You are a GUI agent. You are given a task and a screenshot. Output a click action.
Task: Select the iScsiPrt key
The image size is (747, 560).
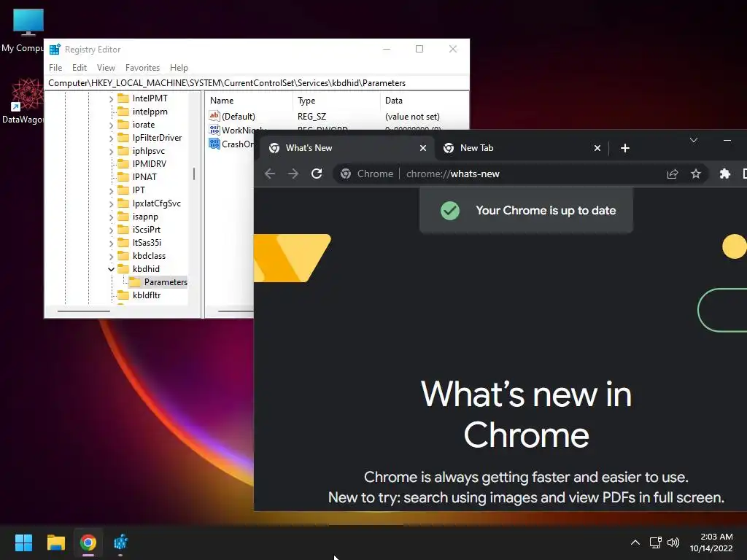(146, 230)
